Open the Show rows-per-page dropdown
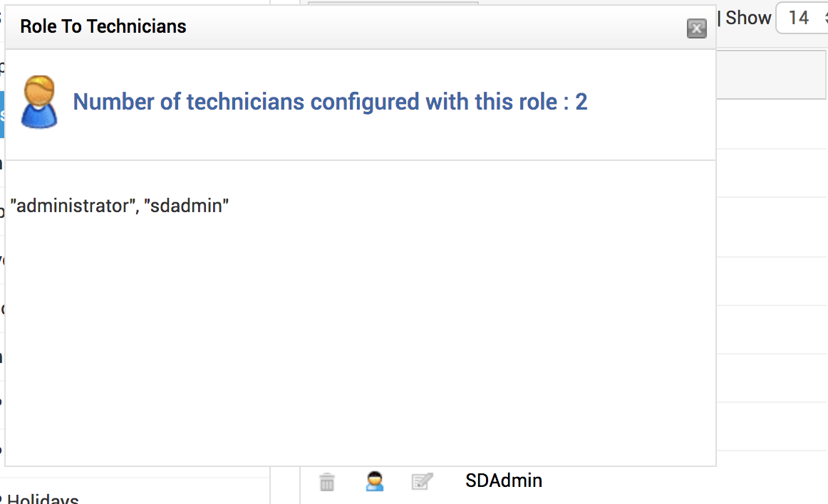 pos(801,18)
